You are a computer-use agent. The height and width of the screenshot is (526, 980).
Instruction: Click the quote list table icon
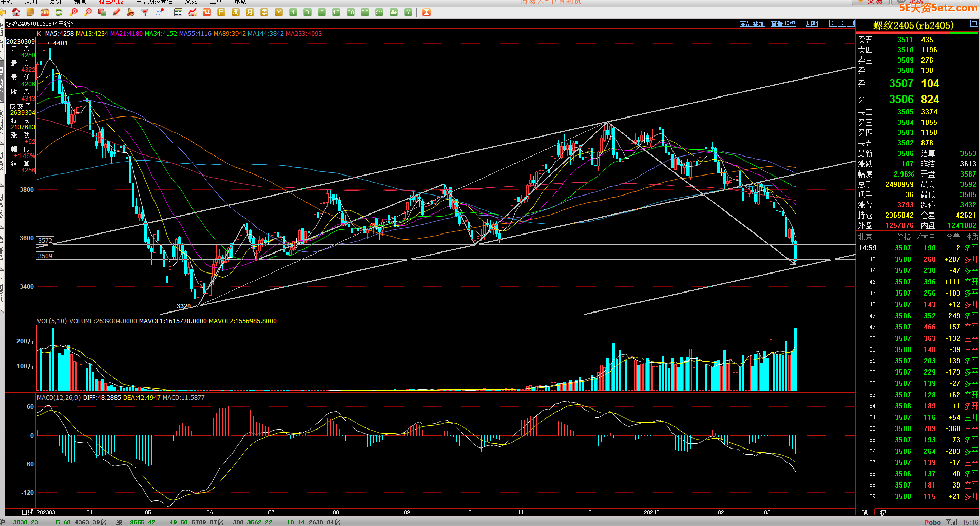tap(178, 12)
